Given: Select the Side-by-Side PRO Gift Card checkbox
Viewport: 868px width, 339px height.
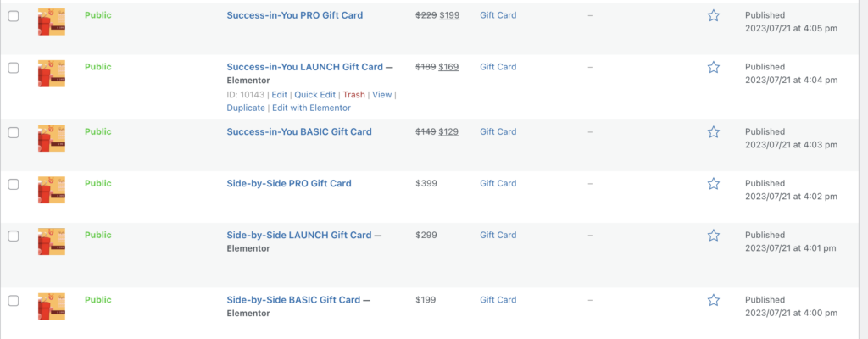Looking at the screenshot, I should (x=14, y=184).
